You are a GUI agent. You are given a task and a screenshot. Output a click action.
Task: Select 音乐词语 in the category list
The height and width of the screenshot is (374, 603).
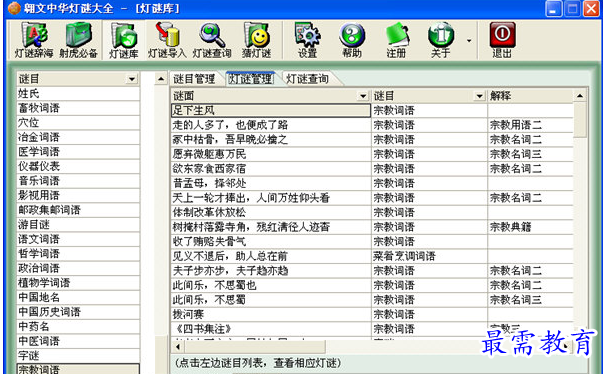click(x=78, y=181)
